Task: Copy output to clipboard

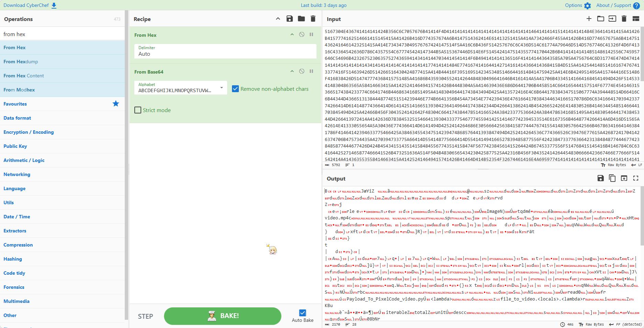Action: pyautogui.click(x=612, y=178)
